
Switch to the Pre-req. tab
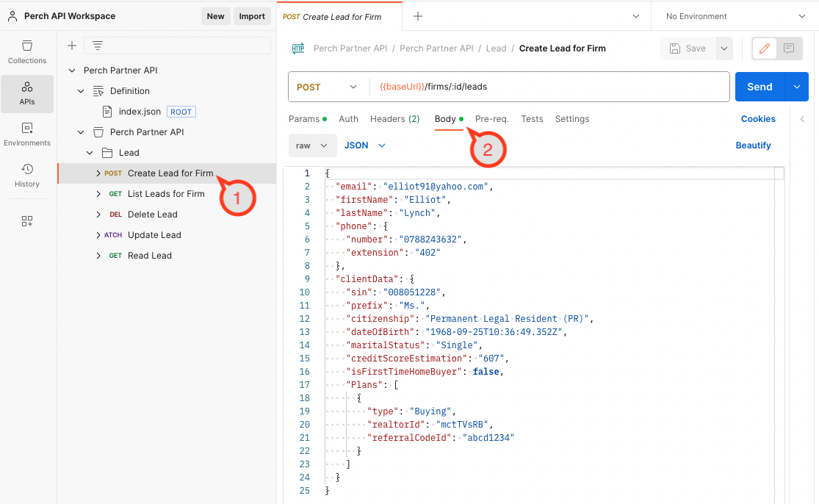tap(492, 119)
